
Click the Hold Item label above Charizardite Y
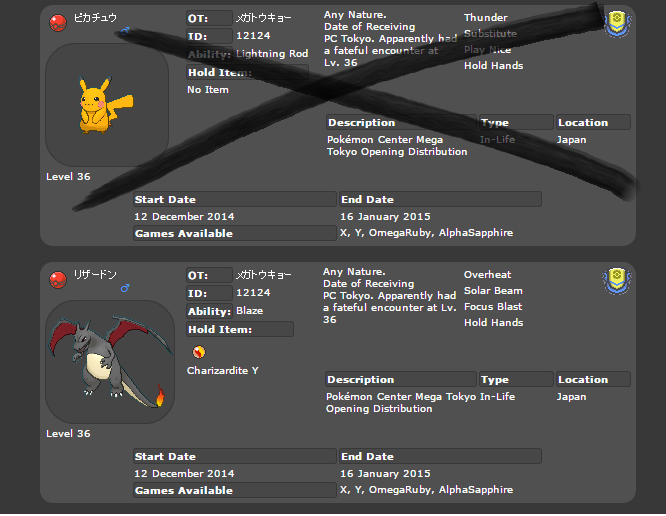pyautogui.click(x=220, y=329)
